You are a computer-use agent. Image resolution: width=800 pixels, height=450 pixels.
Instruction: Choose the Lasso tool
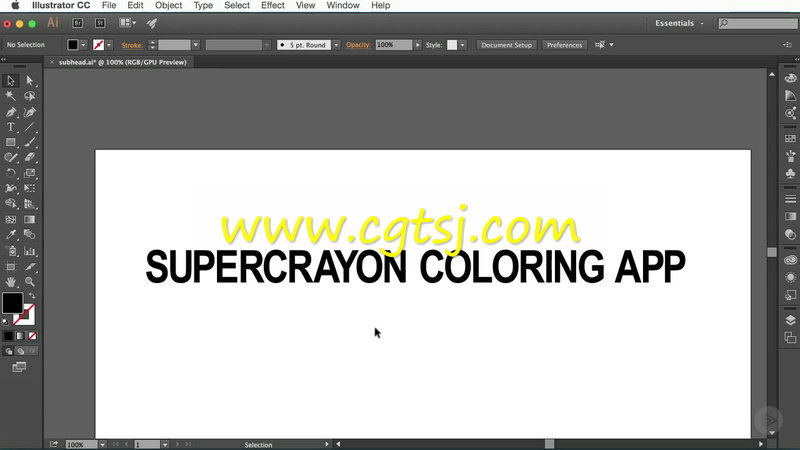[x=30, y=96]
